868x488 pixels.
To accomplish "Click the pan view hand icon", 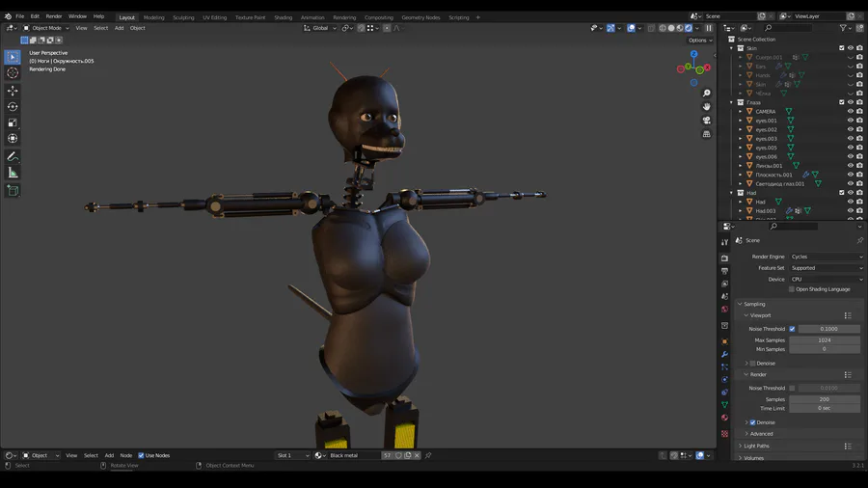I will tap(706, 107).
